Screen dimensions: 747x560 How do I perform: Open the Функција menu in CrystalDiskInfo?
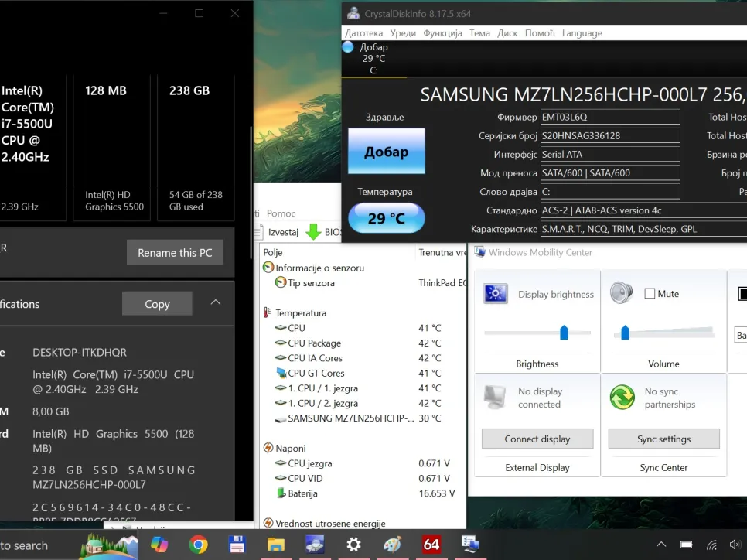click(x=443, y=33)
